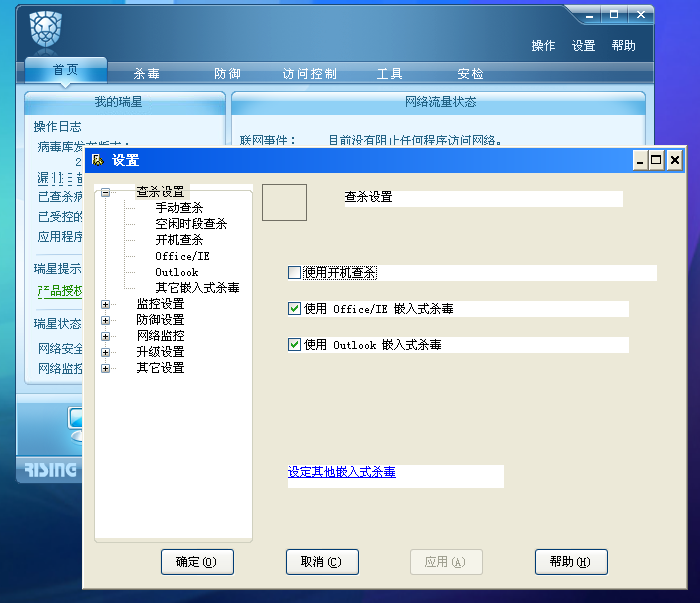Click the 联网事件 label
The height and width of the screenshot is (603, 700).
[x=267, y=141]
